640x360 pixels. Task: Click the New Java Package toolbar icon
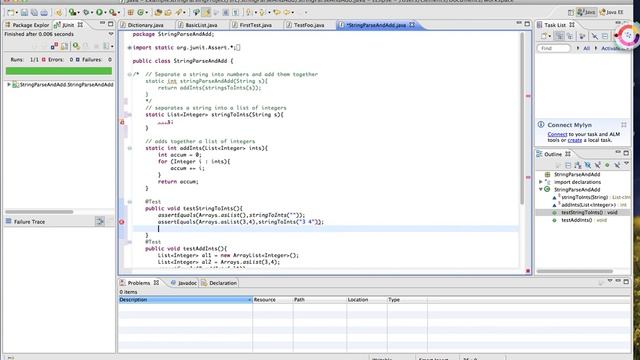[130, 12]
